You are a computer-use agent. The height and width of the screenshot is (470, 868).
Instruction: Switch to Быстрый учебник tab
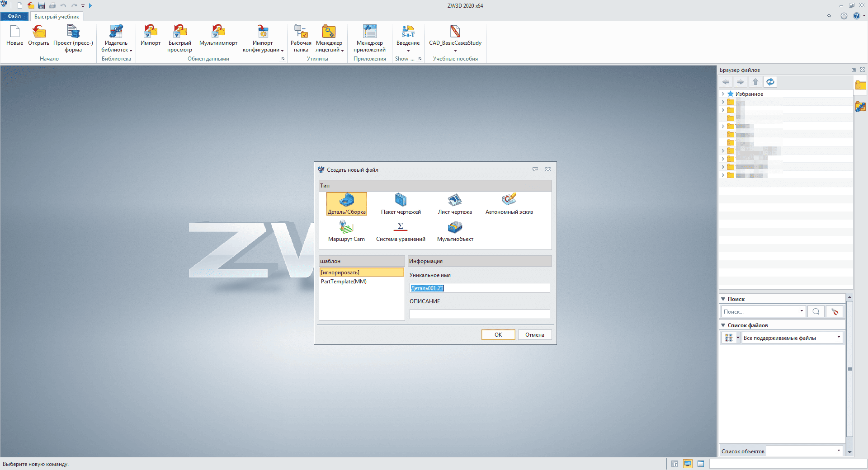tap(57, 17)
